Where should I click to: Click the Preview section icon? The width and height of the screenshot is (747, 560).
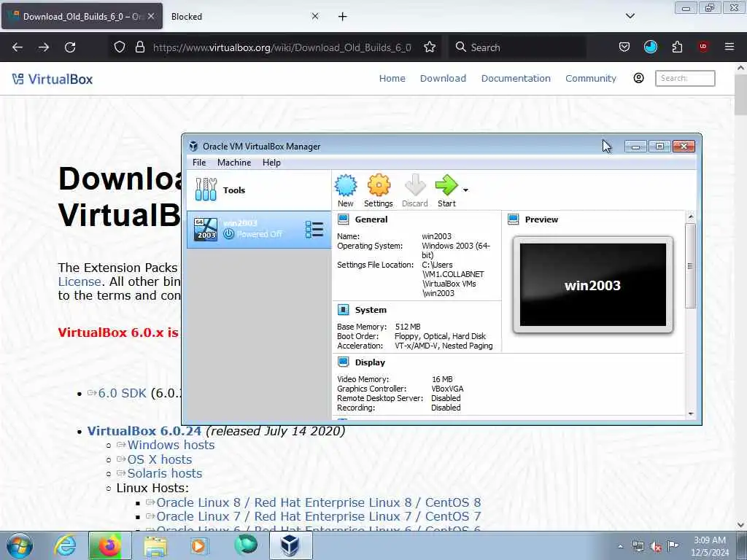pyautogui.click(x=513, y=219)
